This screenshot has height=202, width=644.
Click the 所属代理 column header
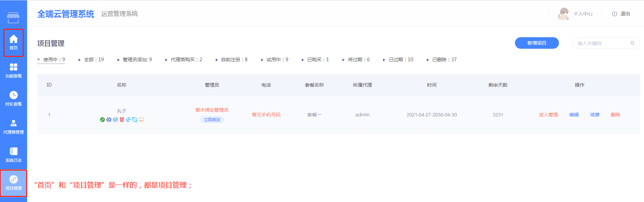click(362, 85)
